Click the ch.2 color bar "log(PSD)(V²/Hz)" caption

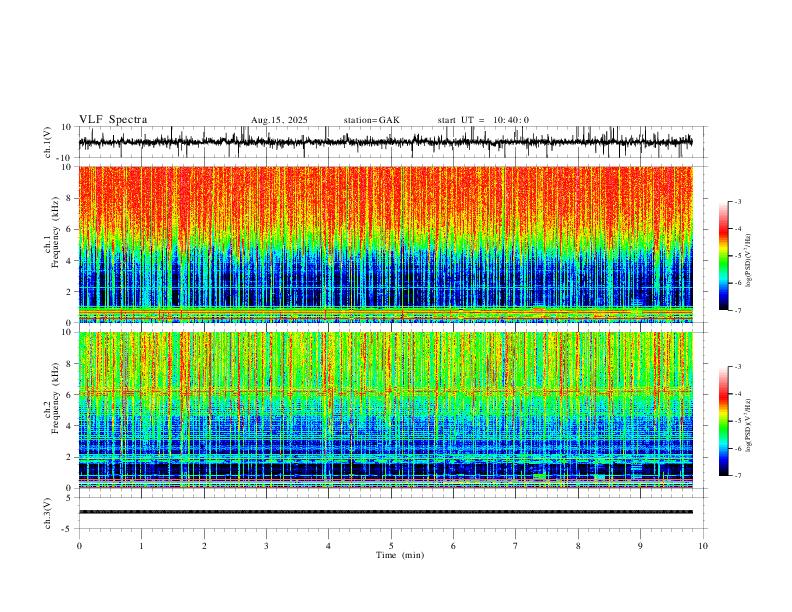[748, 425]
